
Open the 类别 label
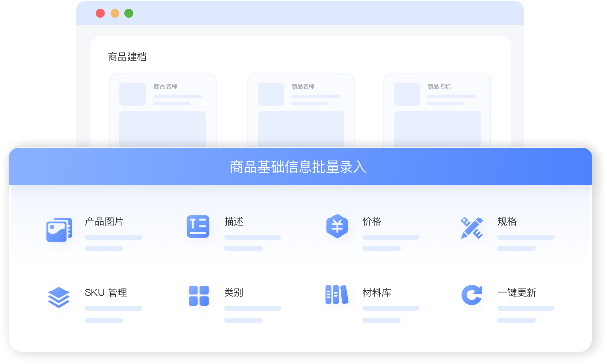click(x=234, y=292)
